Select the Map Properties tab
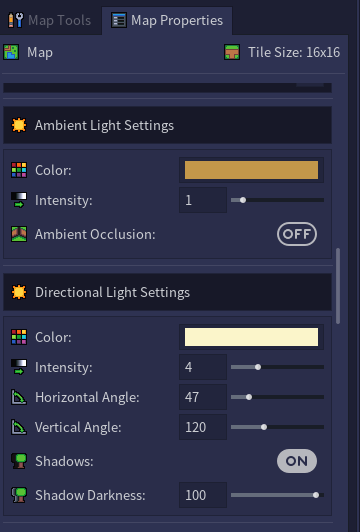This screenshot has height=532, width=360. coord(167,21)
